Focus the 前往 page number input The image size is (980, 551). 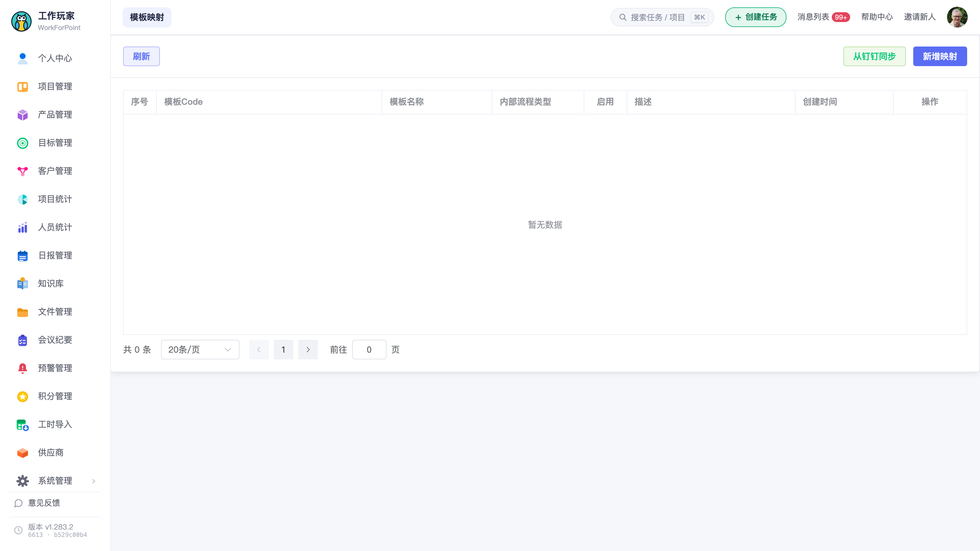tap(369, 350)
